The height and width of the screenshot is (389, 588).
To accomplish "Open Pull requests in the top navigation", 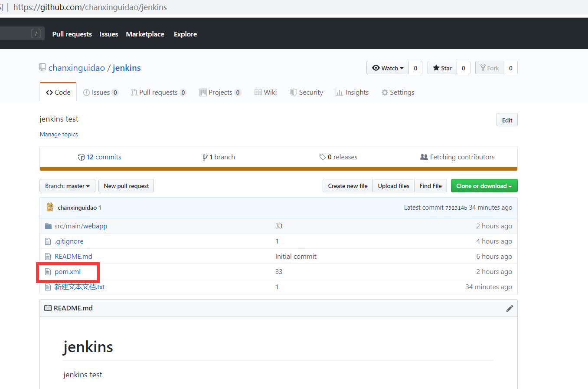I will point(72,34).
